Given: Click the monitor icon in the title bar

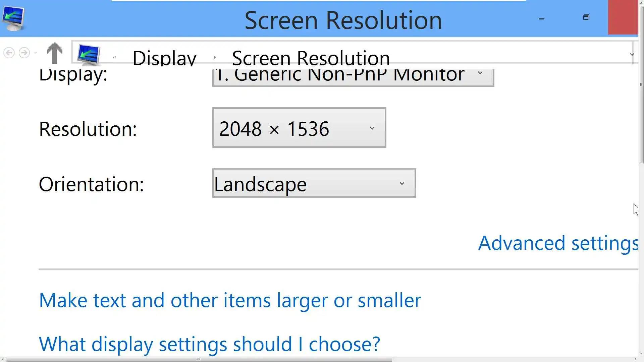Looking at the screenshot, I should click(x=13, y=18).
